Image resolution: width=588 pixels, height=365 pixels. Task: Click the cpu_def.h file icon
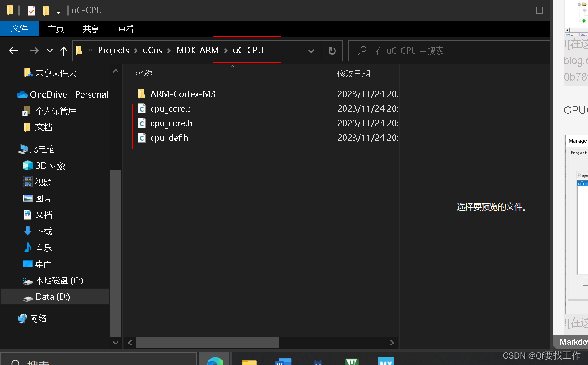142,138
